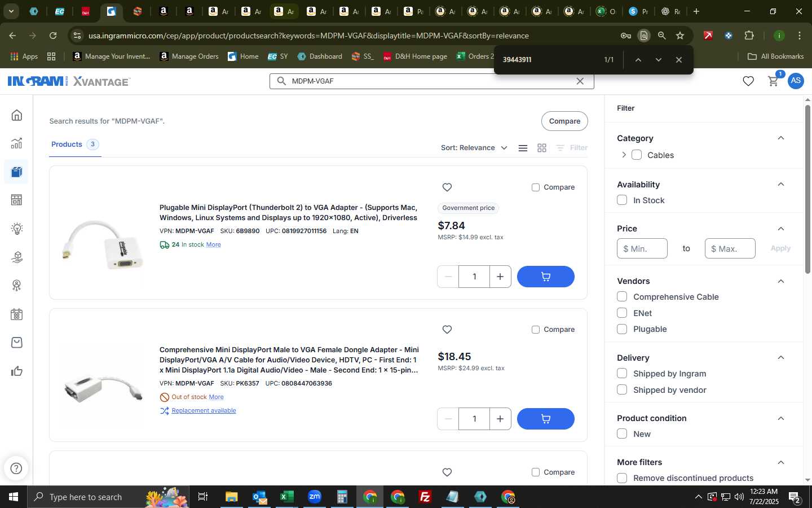Open the shopping cart in header
The image size is (812, 508).
pos(773,81)
